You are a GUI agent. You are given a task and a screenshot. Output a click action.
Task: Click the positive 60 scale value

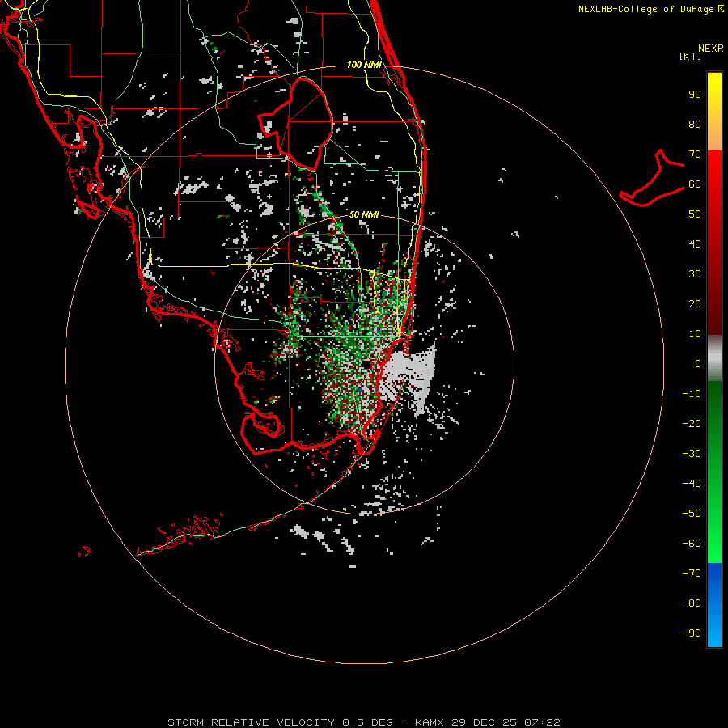(x=695, y=184)
